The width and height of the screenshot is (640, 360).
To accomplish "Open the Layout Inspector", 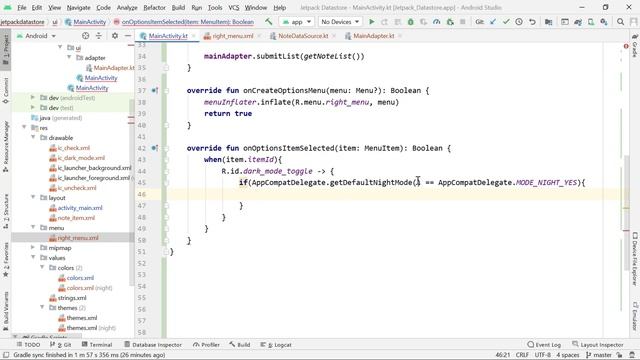I will tap(598, 345).
